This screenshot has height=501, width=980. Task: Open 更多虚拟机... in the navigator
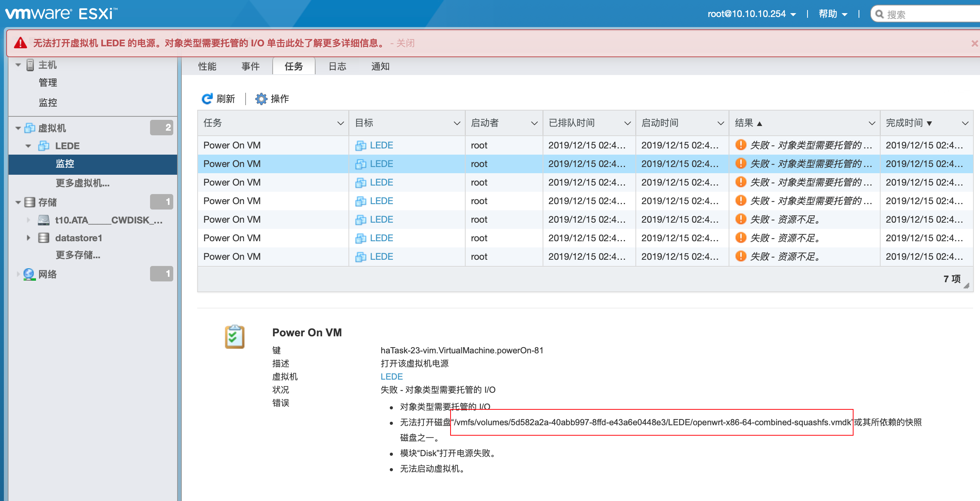82,183
